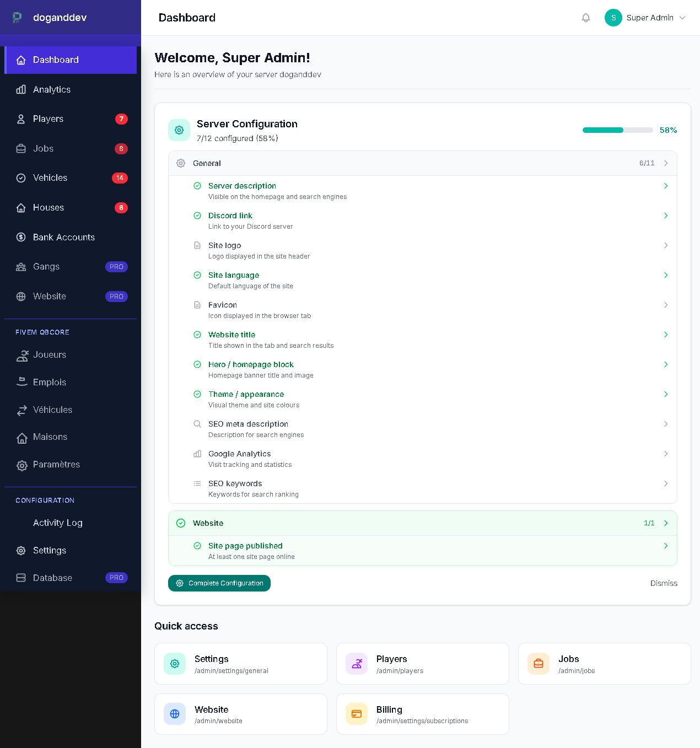
Task: Click the notification bell icon
Action: 586,18
